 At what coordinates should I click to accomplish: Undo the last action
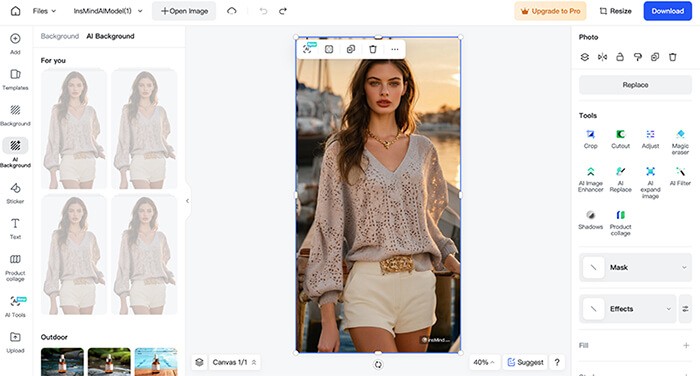click(x=263, y=11)
